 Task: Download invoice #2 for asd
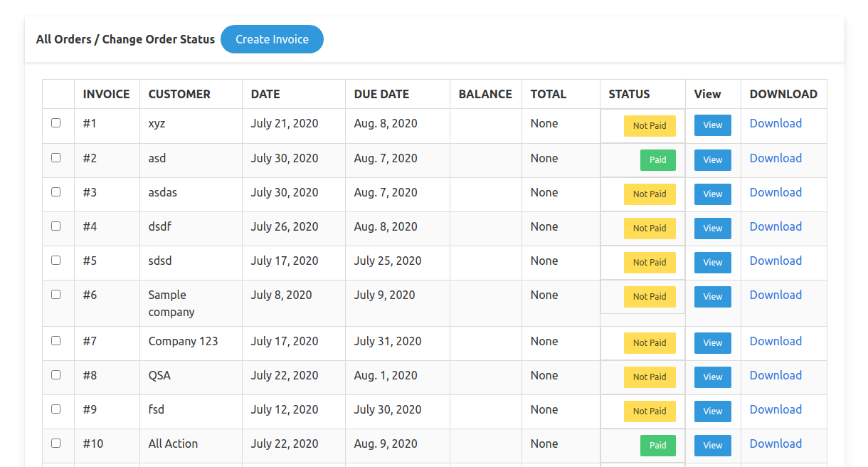click(776, 158)
